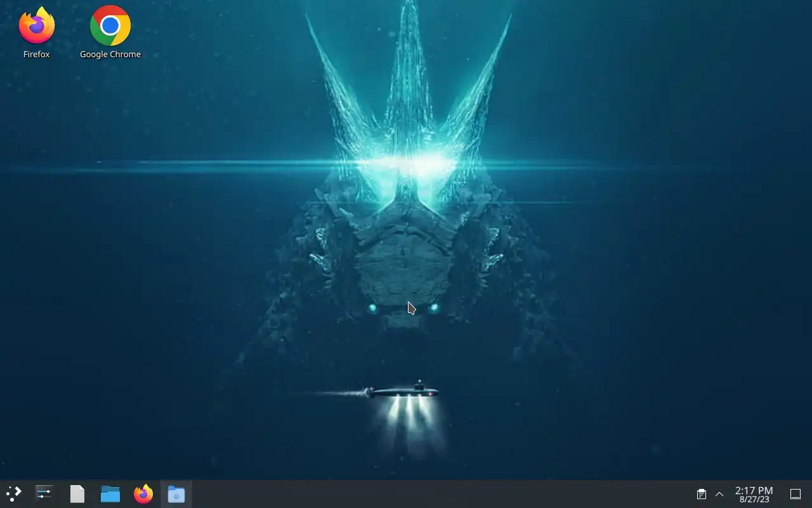Switch to the active Home folder window
The width and height of the screenshot is (812, 508).
pyautogui.click(x=176, y=494)
